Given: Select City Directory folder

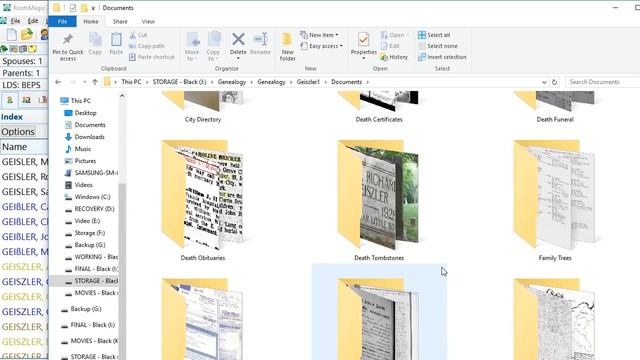Looking at the screenshot, I should tap(203, 107).
